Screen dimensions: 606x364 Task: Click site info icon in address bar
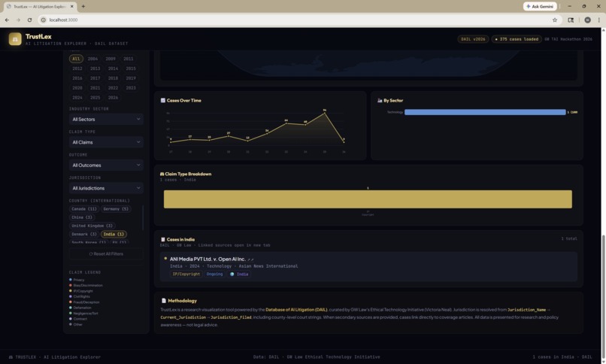pyautogui.click(x=44, y=20)
